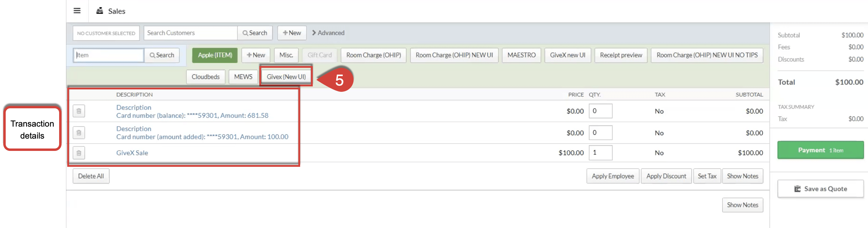Focus the Search Customers field
868x228 pixels.
click(x=191, y=33)
